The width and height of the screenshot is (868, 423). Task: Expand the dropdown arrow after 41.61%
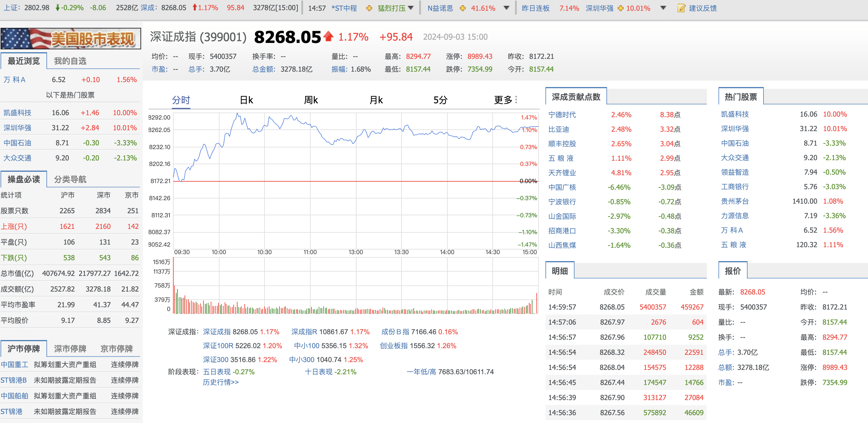(x=506, y=8)
